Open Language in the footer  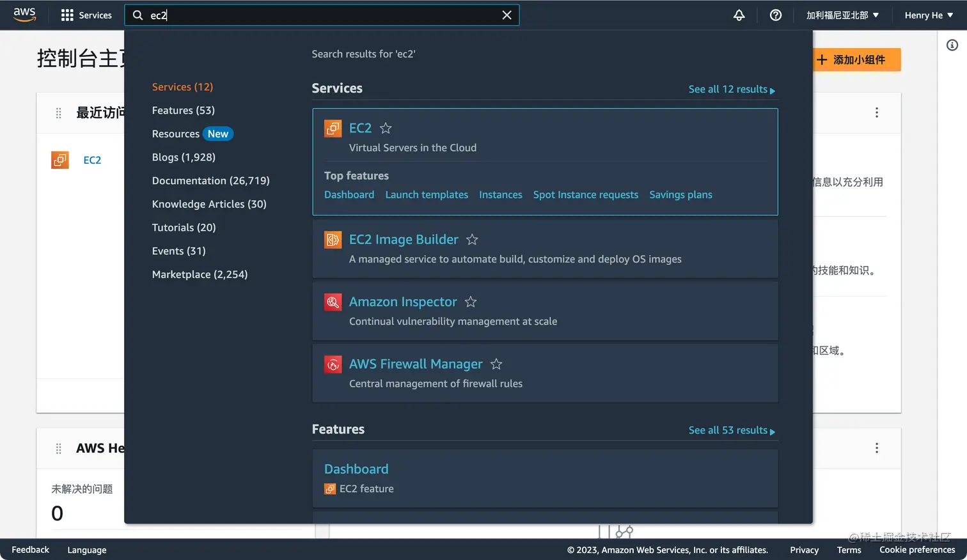click(x=87, y=550)
